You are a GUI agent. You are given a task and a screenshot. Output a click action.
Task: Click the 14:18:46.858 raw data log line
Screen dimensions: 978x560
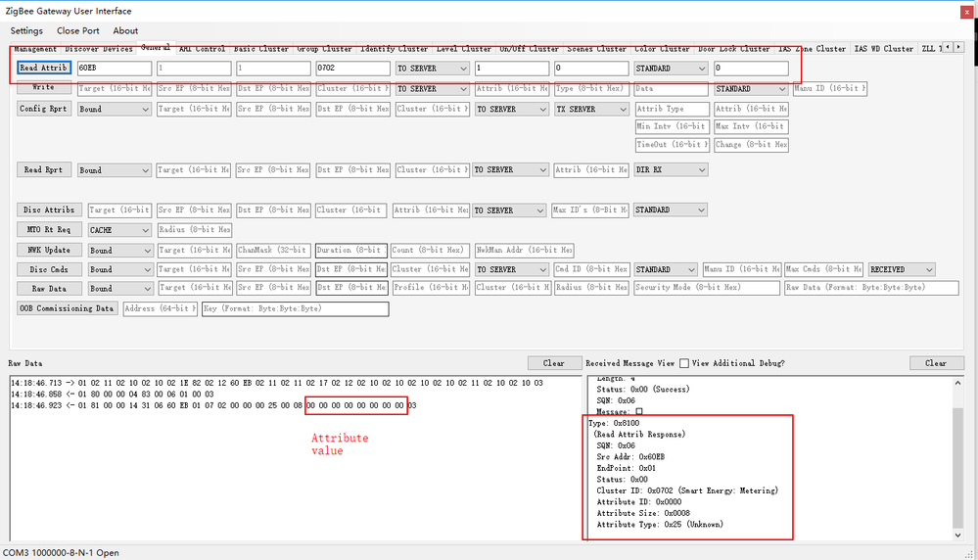coord(113,395)
